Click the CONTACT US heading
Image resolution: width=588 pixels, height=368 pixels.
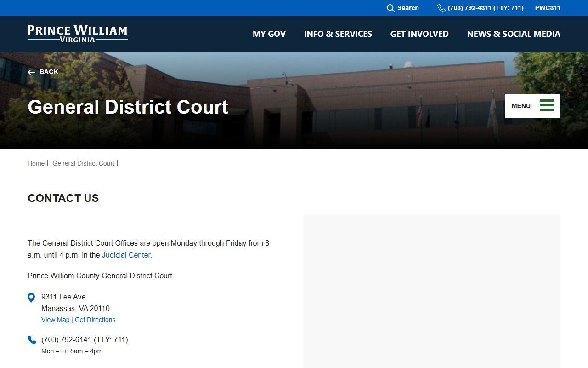(x=63, y=198)
